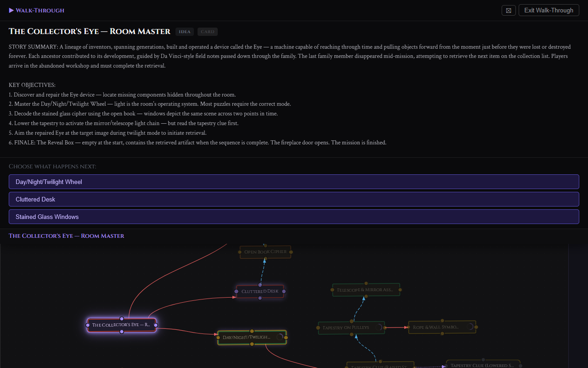Screen dimensions: 588x368
Task: Select the Cluttered Desk graph node
Action: click(260, 291)
